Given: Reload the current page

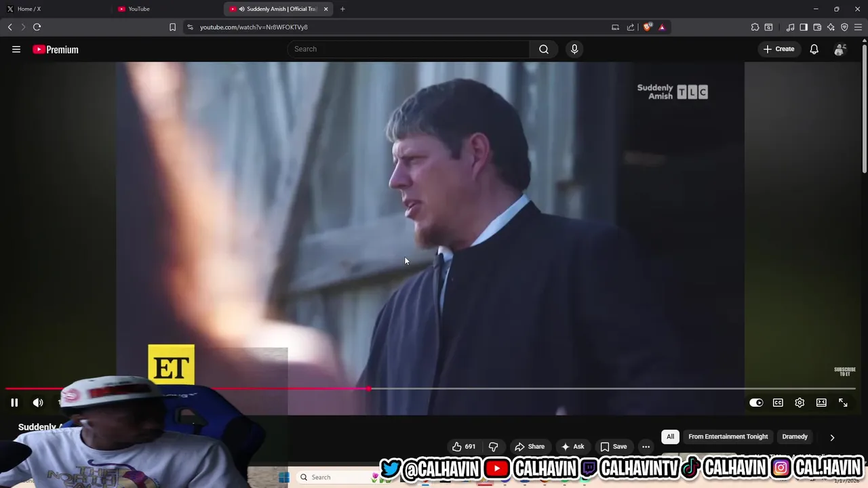Looking at the screenshot, I should coord(37,27).
